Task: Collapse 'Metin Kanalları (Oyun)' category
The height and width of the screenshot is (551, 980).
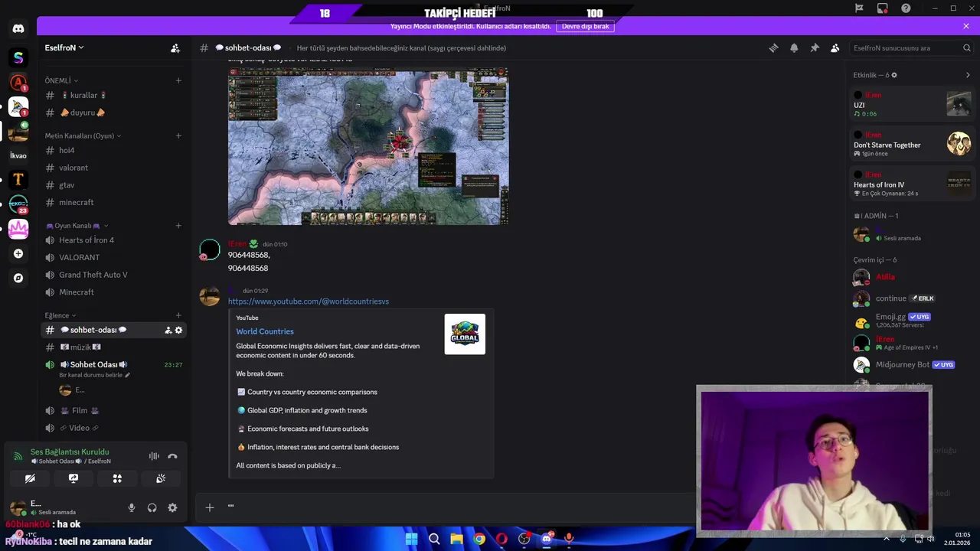Action: 83,135
